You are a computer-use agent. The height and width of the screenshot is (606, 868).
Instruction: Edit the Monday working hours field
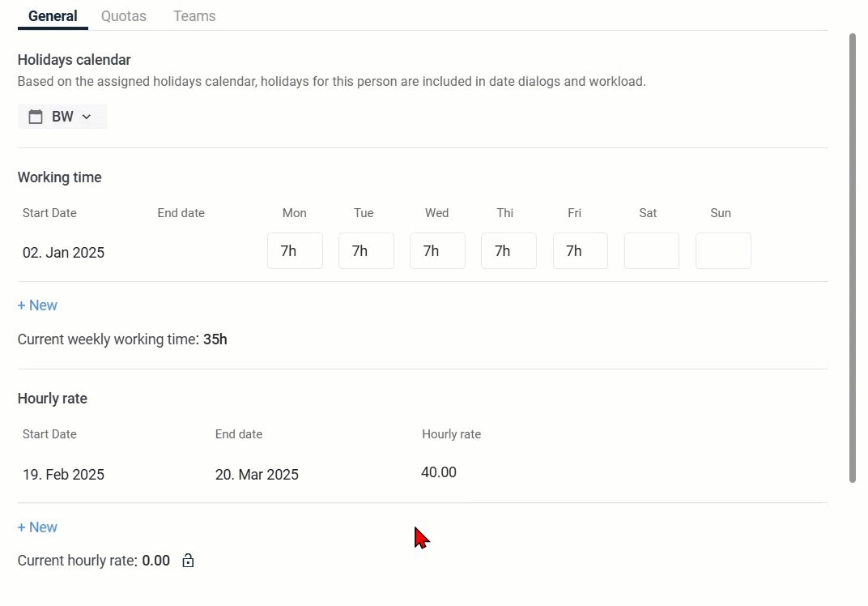295,251
